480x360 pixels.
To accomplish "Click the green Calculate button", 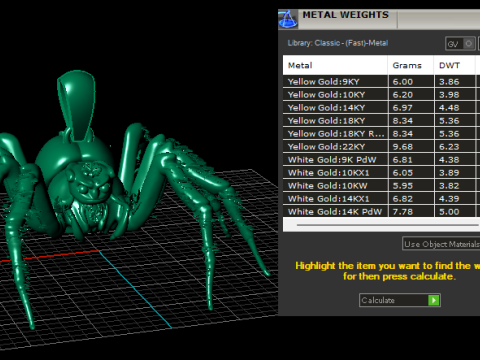I will coord(400,300).
